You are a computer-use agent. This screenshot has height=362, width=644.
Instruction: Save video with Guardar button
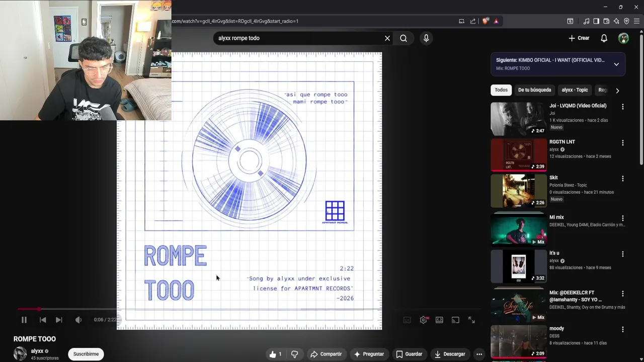coord(409,354)
